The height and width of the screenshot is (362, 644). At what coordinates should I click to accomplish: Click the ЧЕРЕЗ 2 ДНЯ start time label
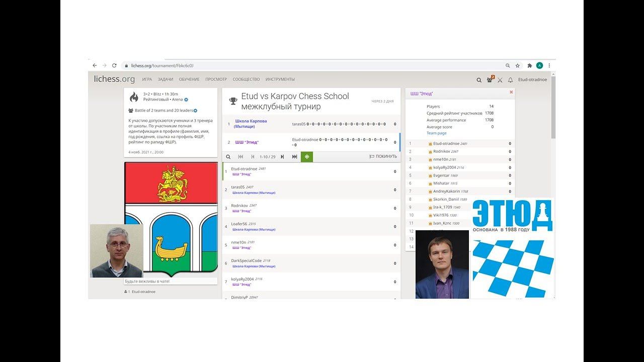coord(382,102)
